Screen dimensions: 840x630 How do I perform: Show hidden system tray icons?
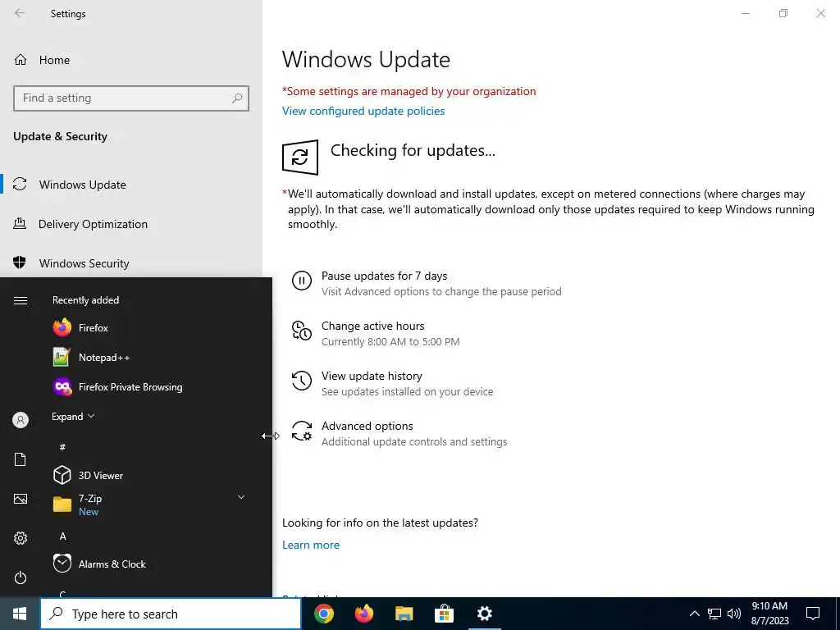click(x=694, y=614)
